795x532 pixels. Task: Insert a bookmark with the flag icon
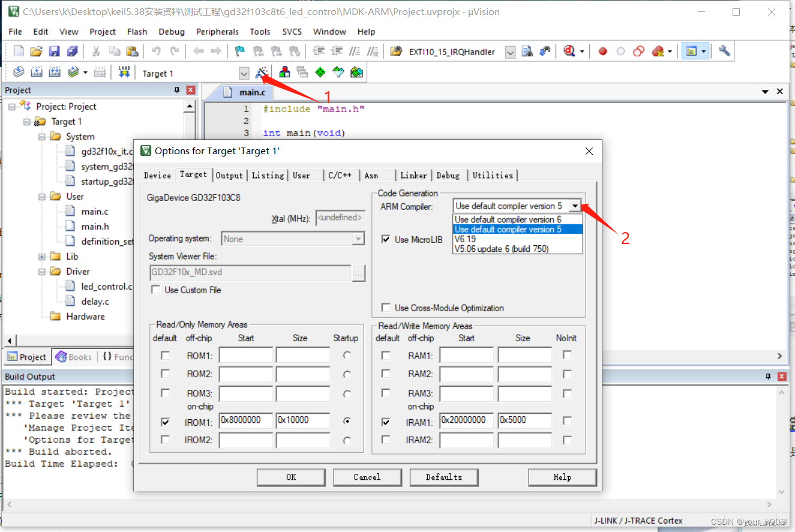(240, 52)
